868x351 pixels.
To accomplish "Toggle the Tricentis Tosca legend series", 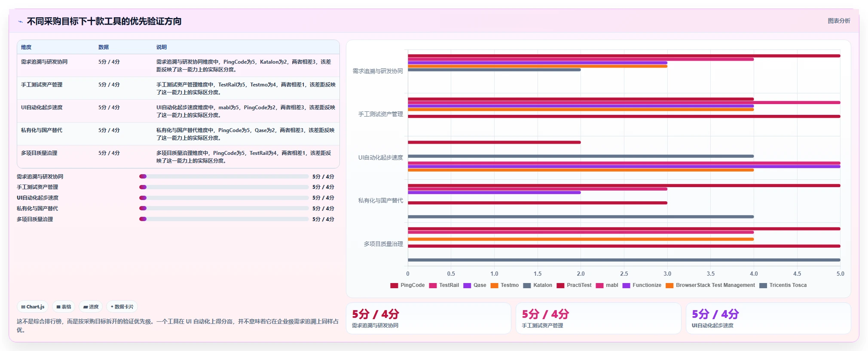I will click(x=783, y=285).
